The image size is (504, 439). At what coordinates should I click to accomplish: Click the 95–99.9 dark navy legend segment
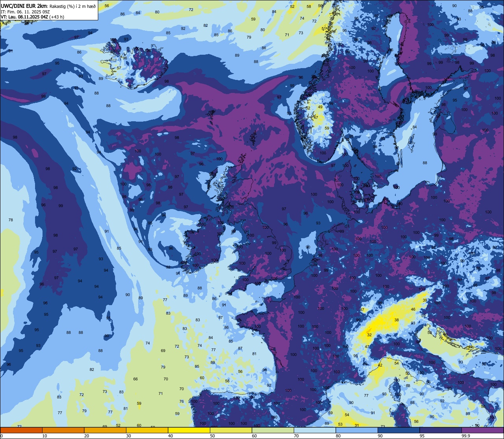(x=441, y=430)
